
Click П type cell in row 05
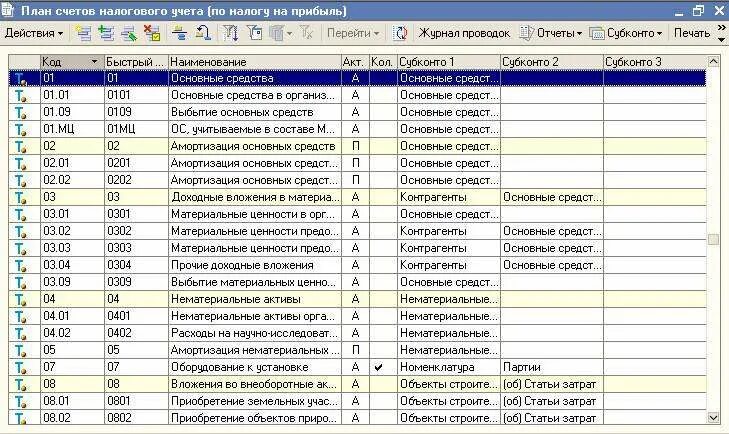[x=355, y=350]
